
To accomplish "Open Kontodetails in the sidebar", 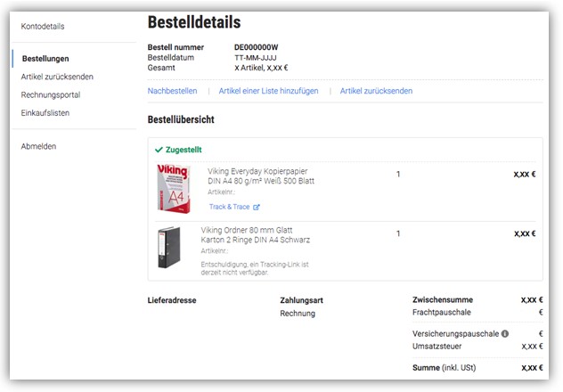I will (43, 26).
